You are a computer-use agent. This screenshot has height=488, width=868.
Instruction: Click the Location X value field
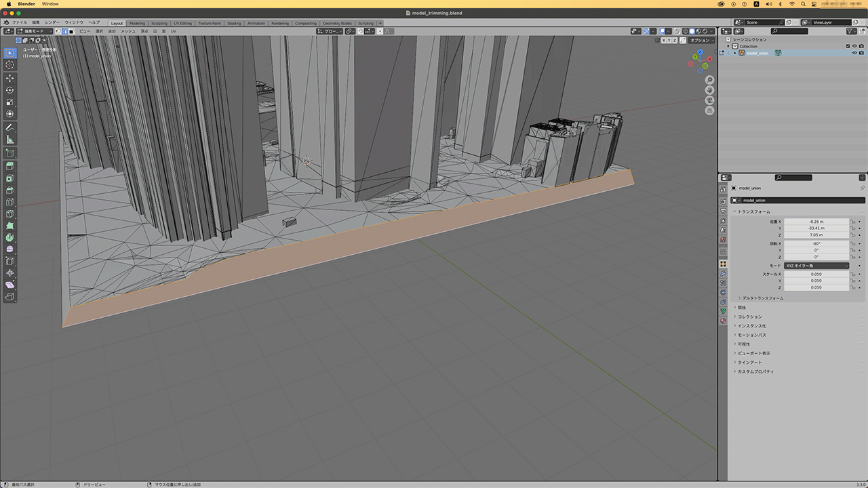coord(816,222)
